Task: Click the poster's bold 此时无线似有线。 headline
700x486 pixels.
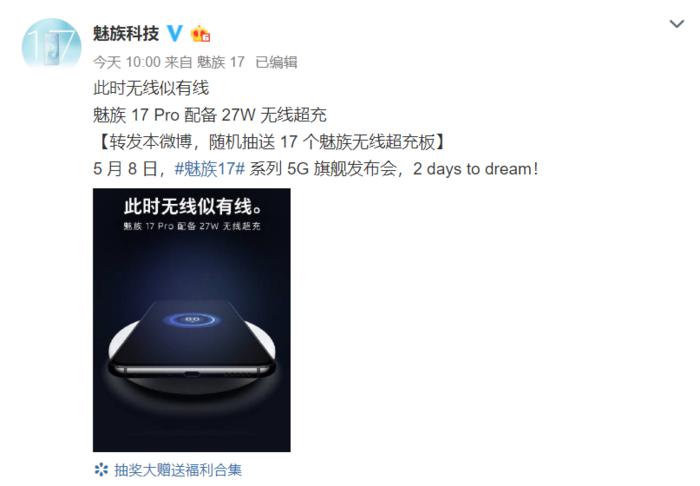Action: tap(193, 207)
